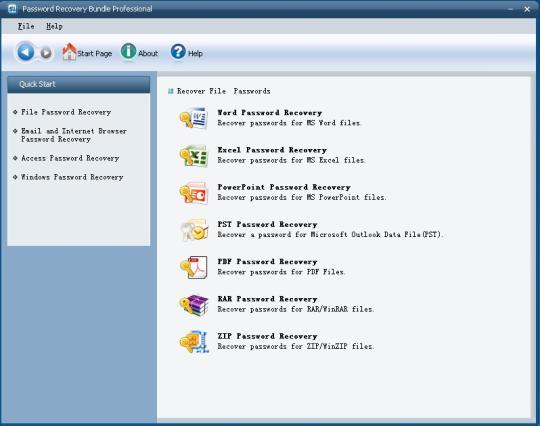
Task: Open the ZIP Password Recovery title link
Action: click(x=267, y=336)
